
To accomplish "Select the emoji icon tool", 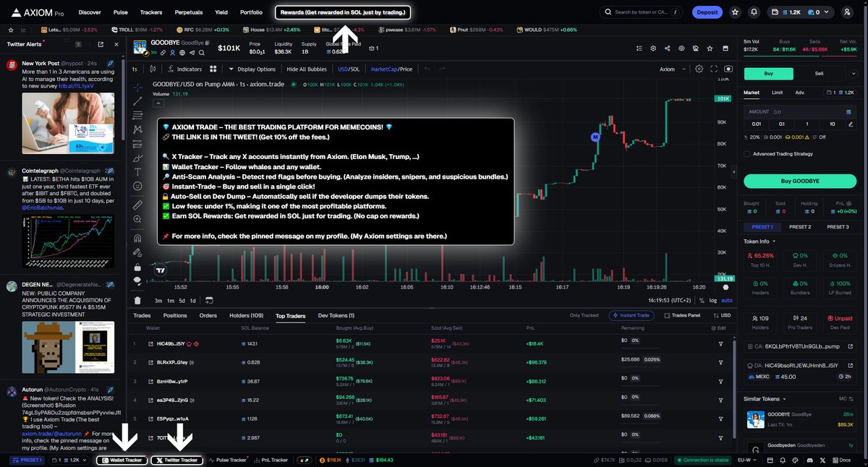I will 138,186.
